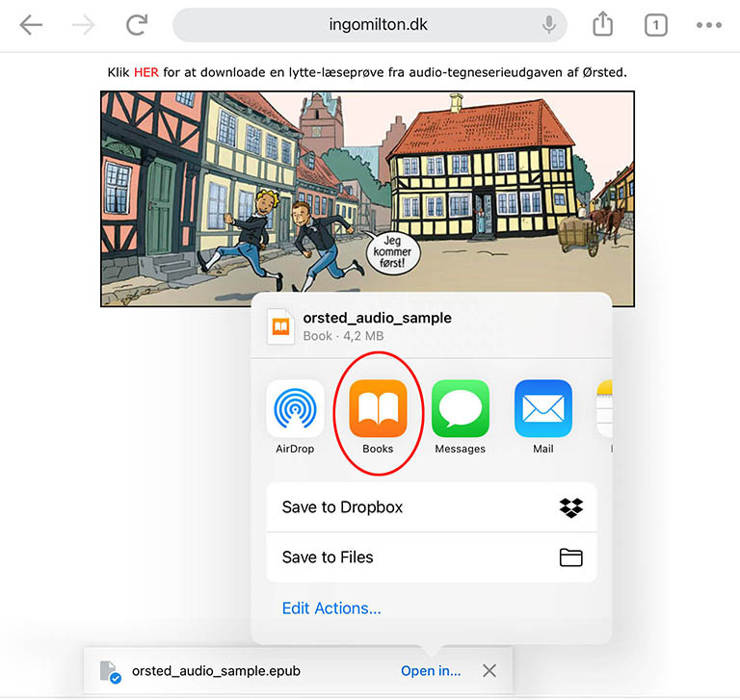Tap the downloaded file icon in download bar

[x=111, y=672]
